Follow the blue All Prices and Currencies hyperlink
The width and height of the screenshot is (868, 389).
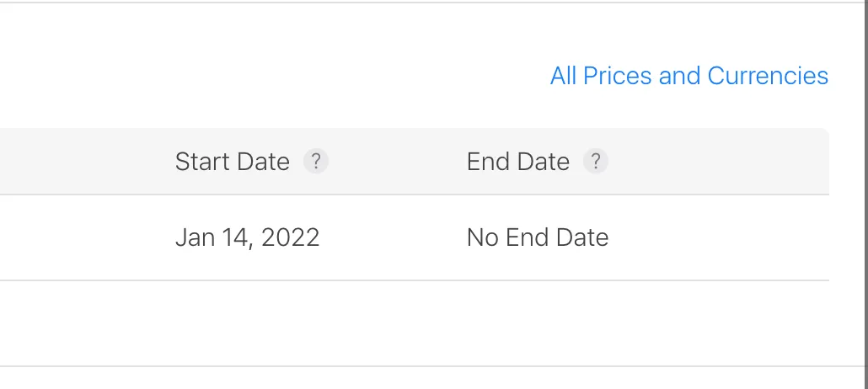689,76
